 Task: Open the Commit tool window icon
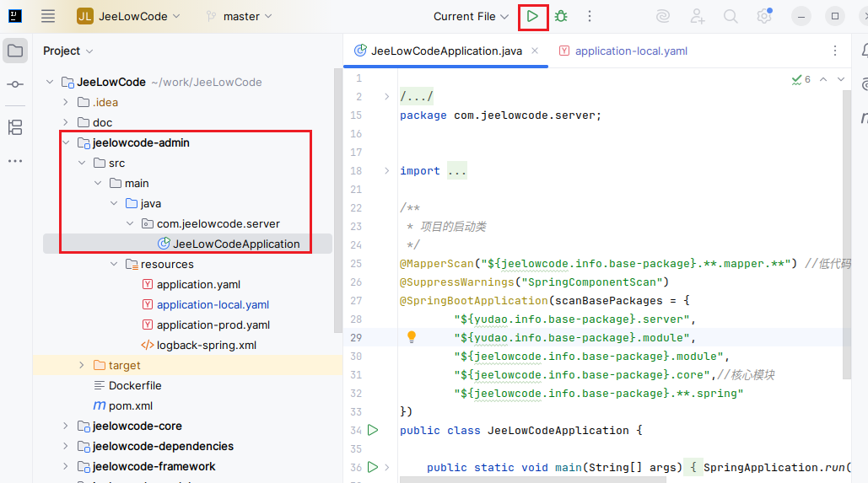(x=15, y=84)
